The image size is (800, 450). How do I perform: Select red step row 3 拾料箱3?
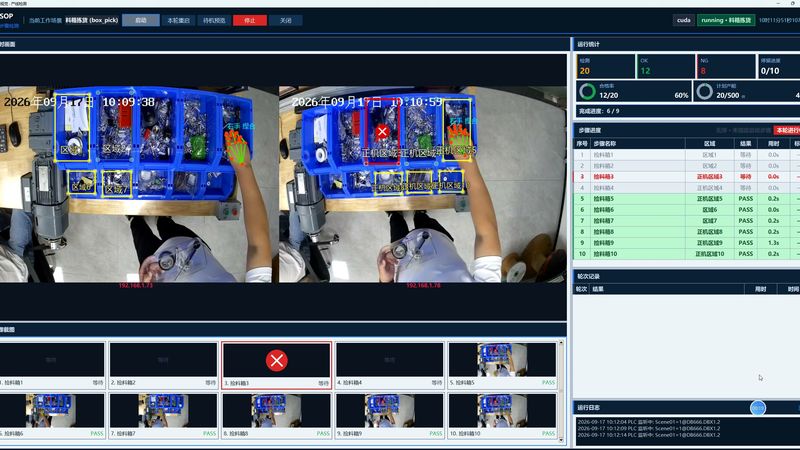point(687,177)
